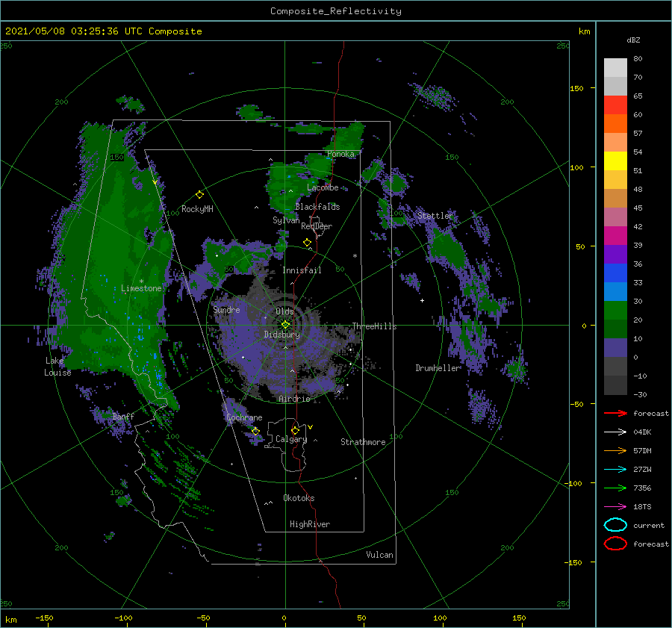
Task: Click the Airdrie town label
Action: tap(294, 399)
